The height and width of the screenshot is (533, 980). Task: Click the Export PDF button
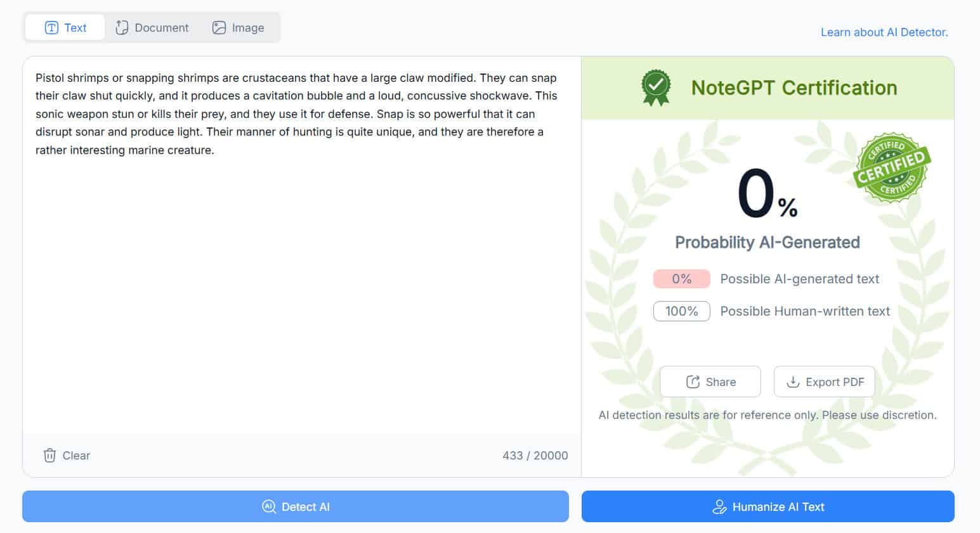pyautogui.click(x=824, y=382)
